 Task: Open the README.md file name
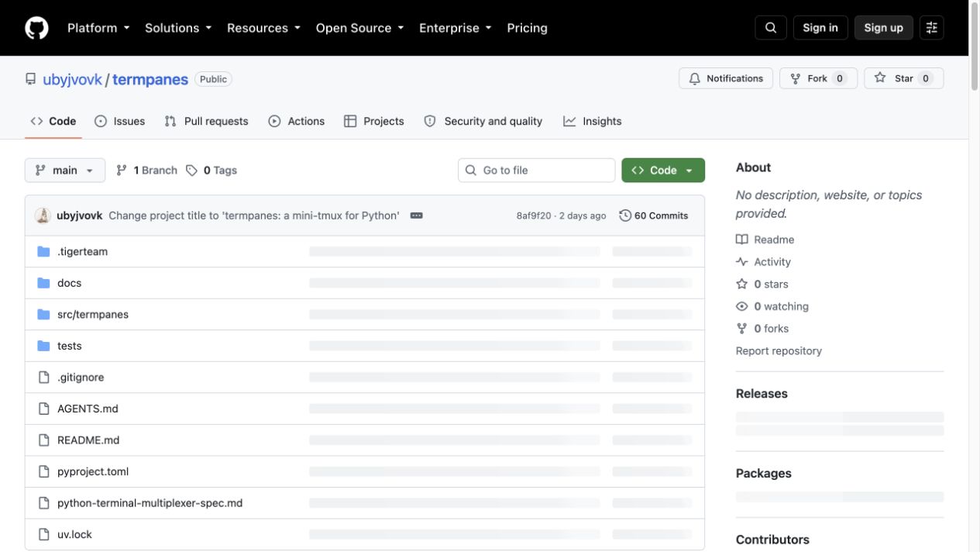[88, 440]
